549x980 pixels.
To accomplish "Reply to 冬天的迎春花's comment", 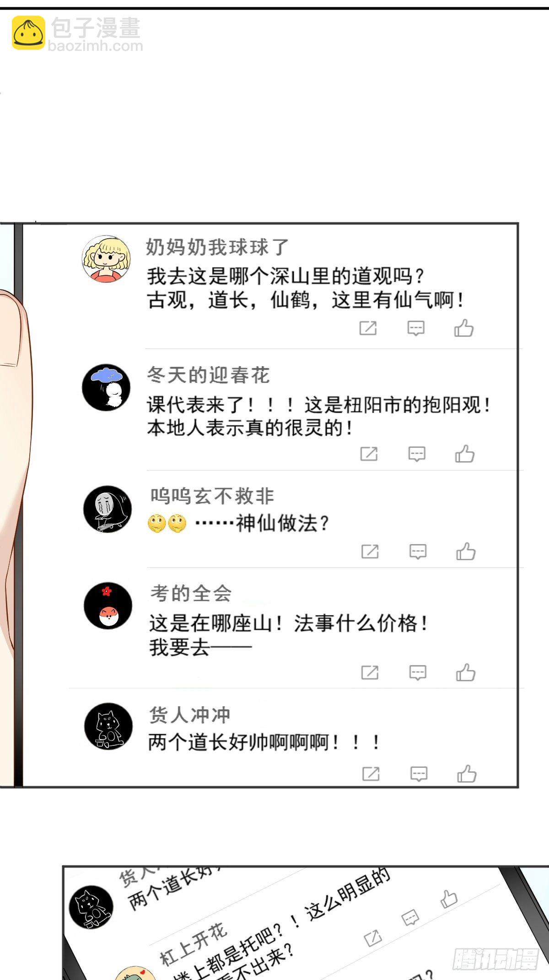I will tap(417, 454).
